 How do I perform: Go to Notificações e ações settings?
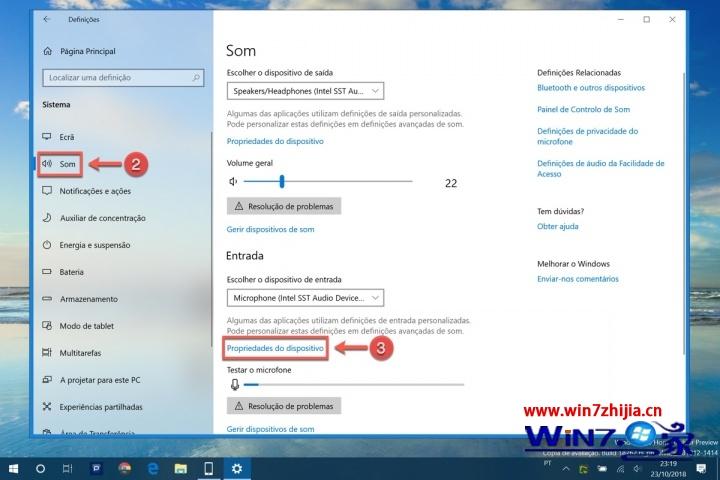[x=95, y=191]
